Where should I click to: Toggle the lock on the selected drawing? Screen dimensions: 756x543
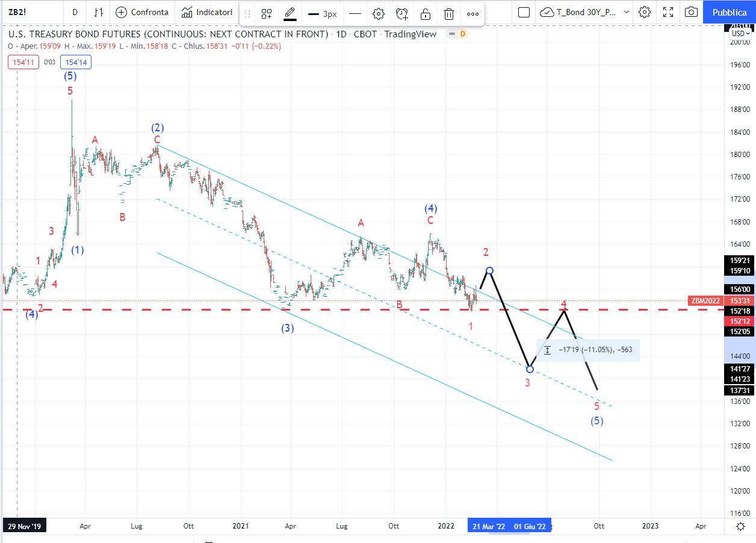pos(426,13)
